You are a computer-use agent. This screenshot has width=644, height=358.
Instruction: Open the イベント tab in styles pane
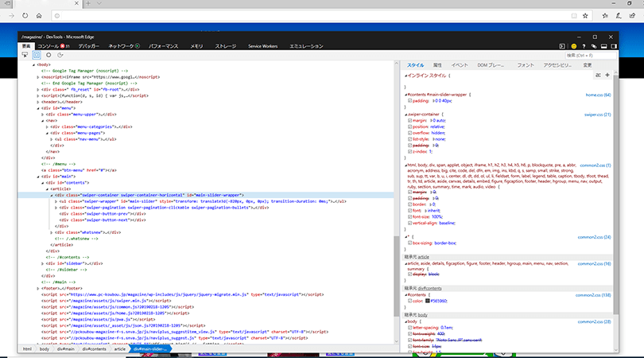click(x=460, y=64)
